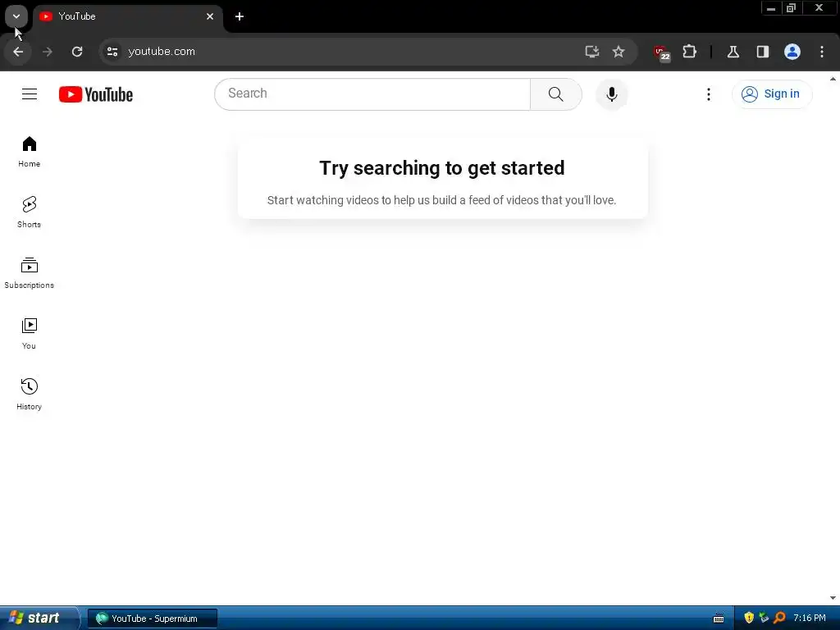Select the youtube.com address bar

[343, 52]
